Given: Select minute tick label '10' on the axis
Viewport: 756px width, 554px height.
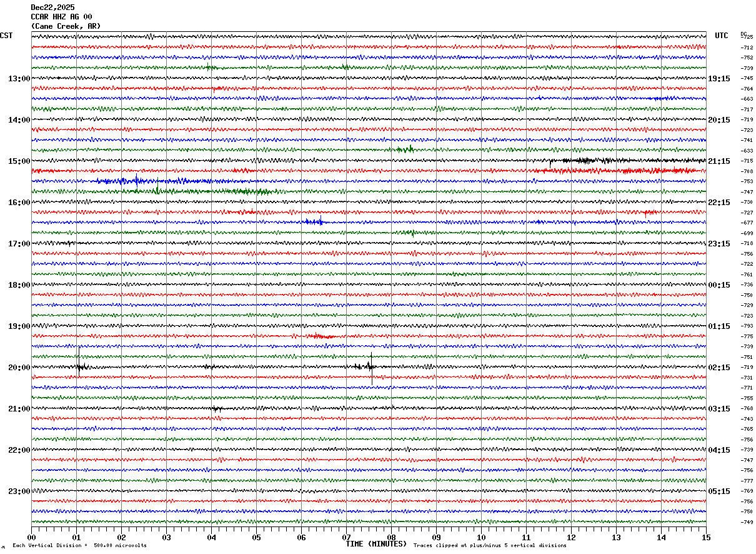Looking at the screenshot, I should pos(481,537).
